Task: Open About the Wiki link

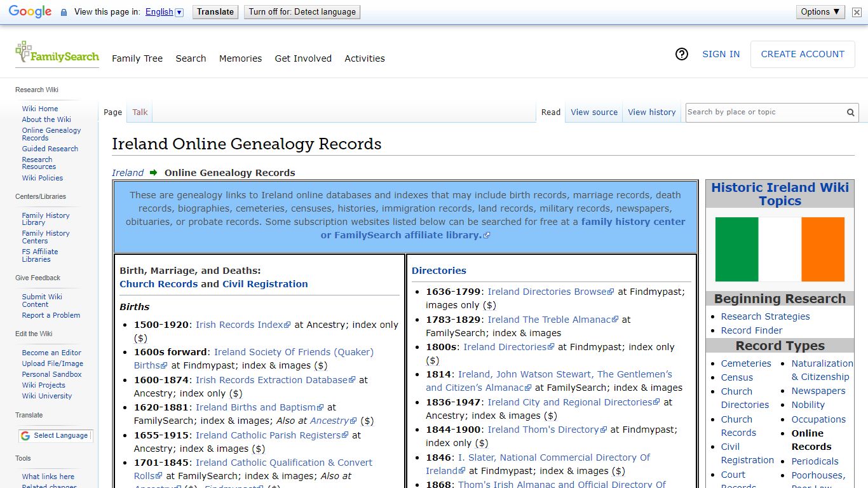Action: coord(46,119)
